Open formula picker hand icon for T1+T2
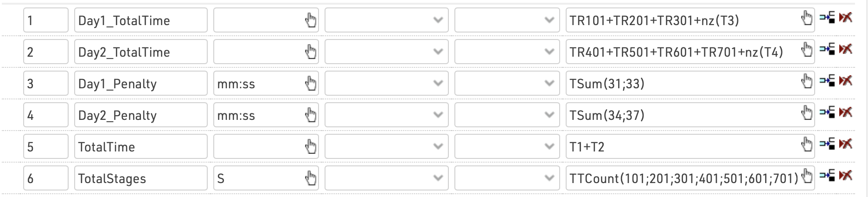Image resolution: width=868 pixels, height=197 pixels. click(807, 146)
